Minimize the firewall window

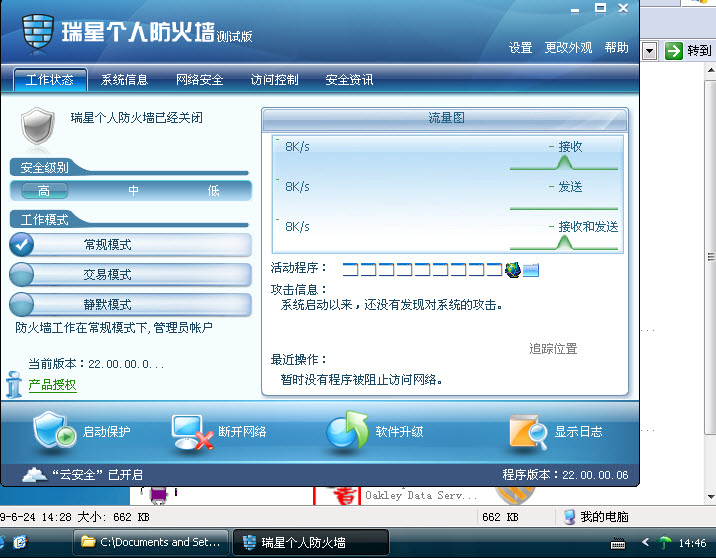(x=575, y=9)
